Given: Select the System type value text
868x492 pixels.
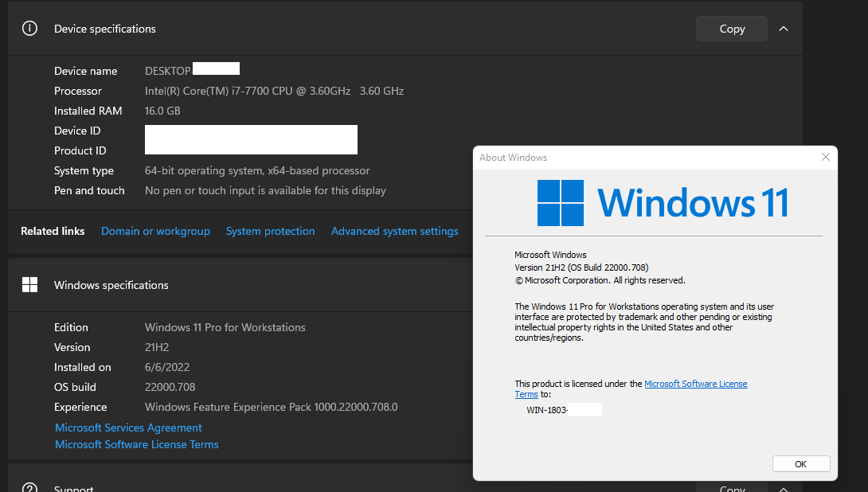Looking at the screenshot, I should (x=257, y=170).
